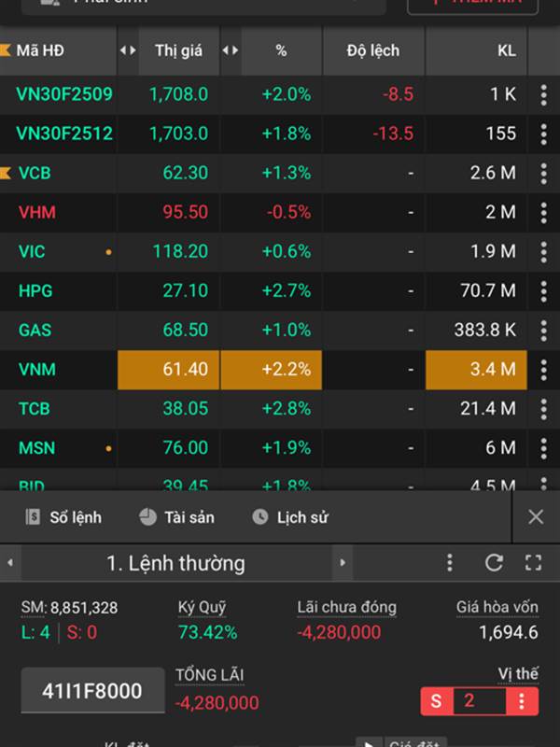Image resolution: width=560 pixels, height=747 pixels.
Task: Select the VIC ticker
Action: [32, 251]
